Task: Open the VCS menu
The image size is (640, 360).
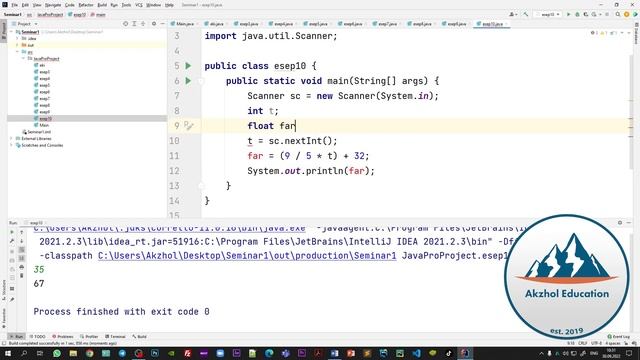Action: click(139, 5)
